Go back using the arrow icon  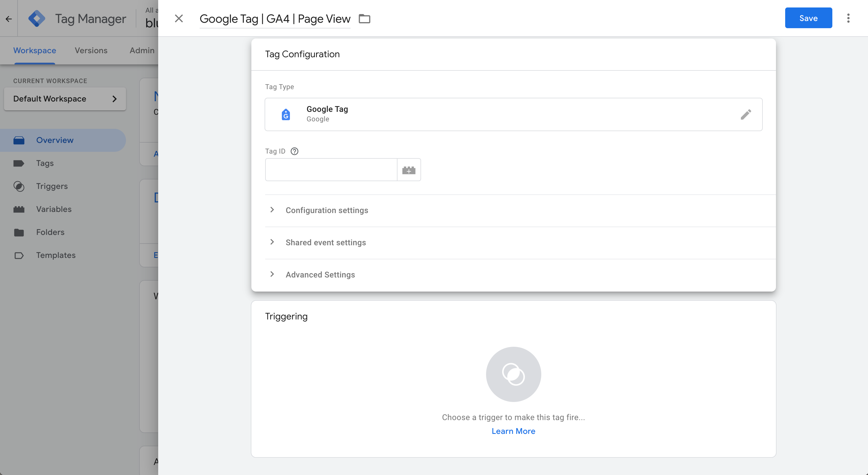pos(9,19)
